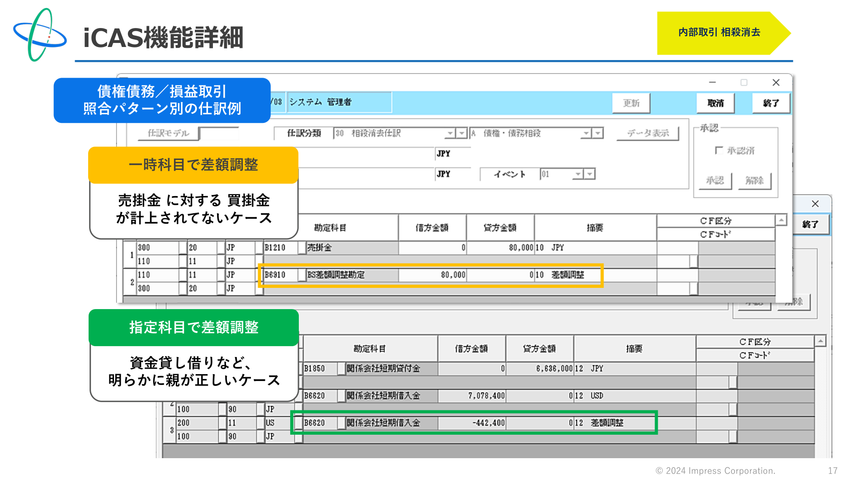Click the 12 USD summary cell
868x488 pixels.
[x=635, y=396]
